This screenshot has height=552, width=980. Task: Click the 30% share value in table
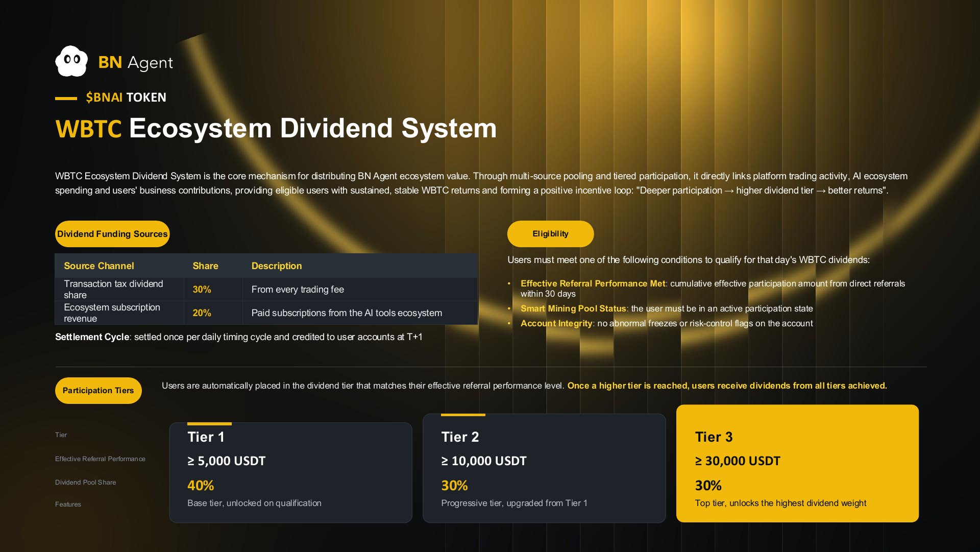(202, 290)
